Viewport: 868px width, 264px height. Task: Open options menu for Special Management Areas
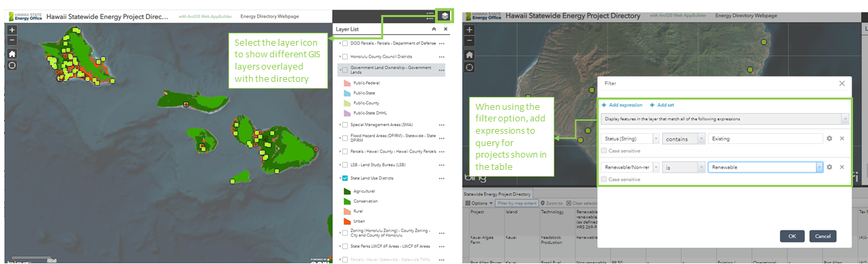441,125
